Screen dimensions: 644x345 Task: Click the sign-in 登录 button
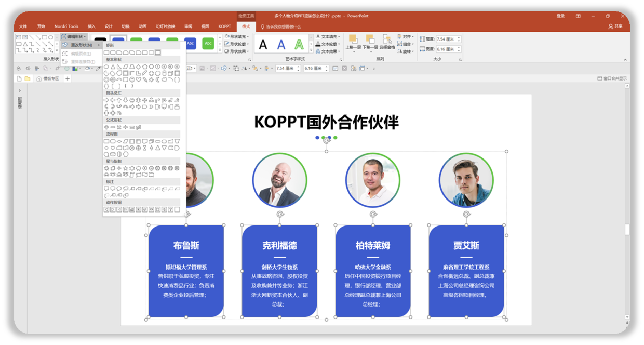[x=560, y=16]
